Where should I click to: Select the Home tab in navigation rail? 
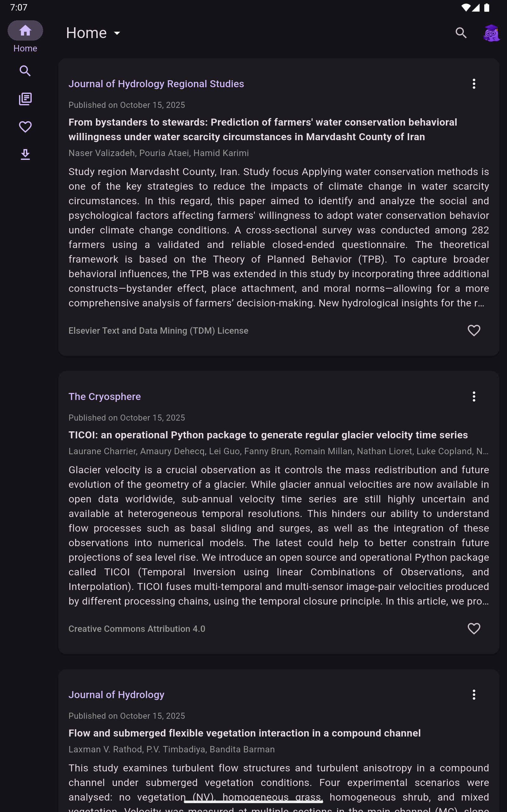[x=25, y=31]
